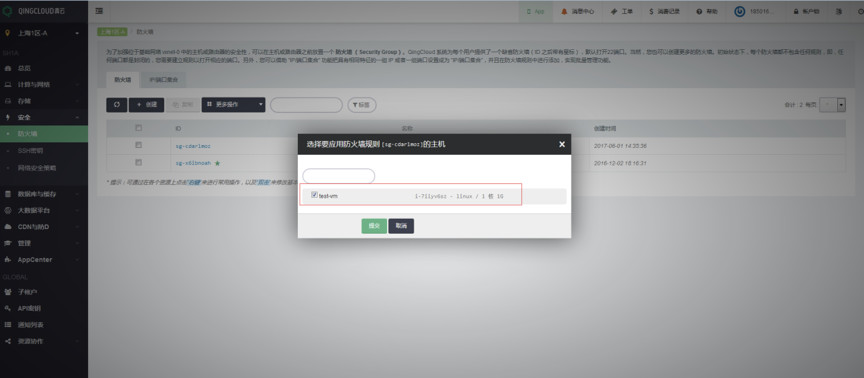Image resolution: width=864 pixels, height=378 pixels.
Task: Click the 取消 cancel button in dialog
Action: pyautogui.click(x=401, y=226)
